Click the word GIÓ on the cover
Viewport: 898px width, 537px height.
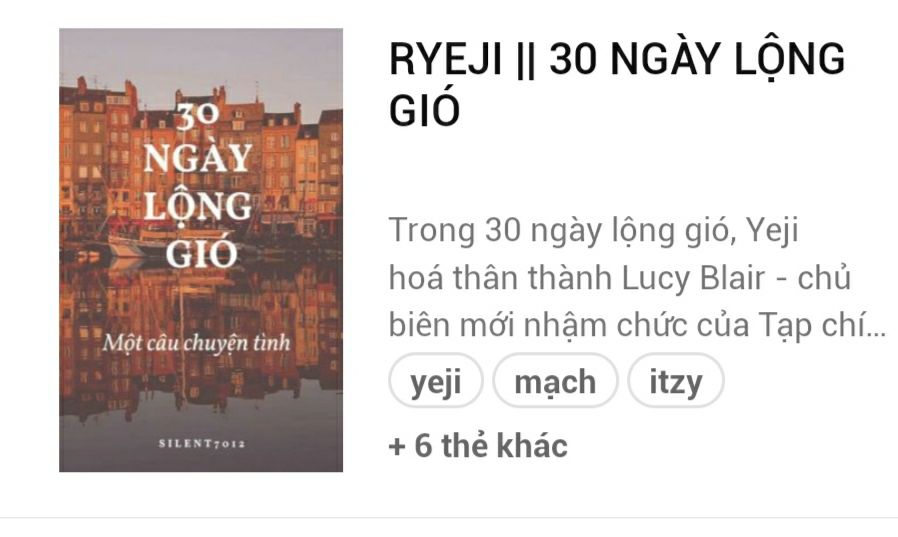[x=202, y=251]
